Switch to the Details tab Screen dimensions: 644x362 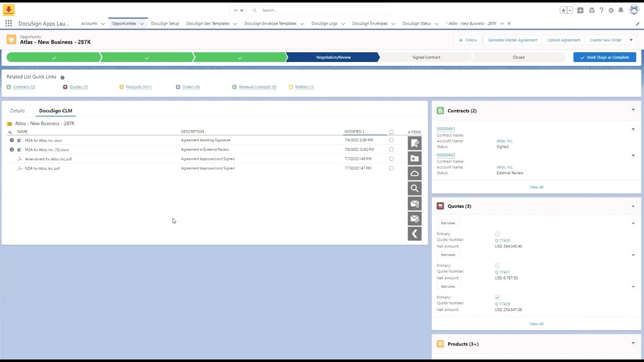coord(17,111)
